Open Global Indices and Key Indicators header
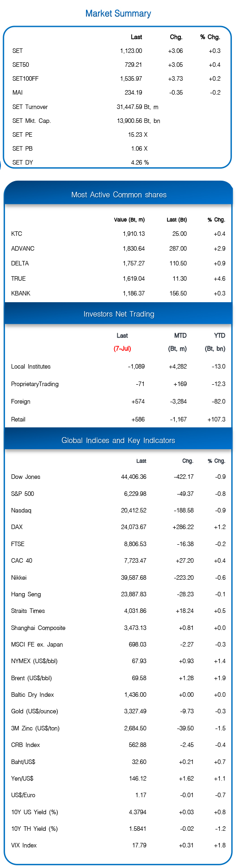Image resolution: width=240 pixels, height=868 pixels. 119,440
